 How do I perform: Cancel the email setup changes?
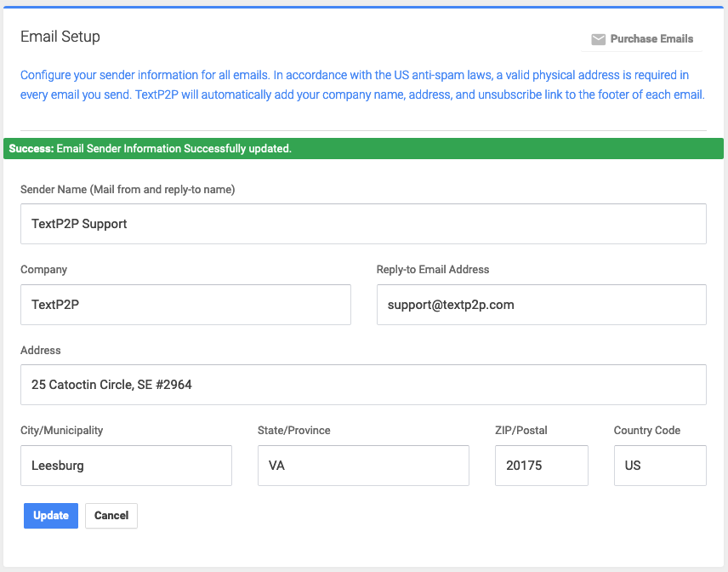point(111,515)
